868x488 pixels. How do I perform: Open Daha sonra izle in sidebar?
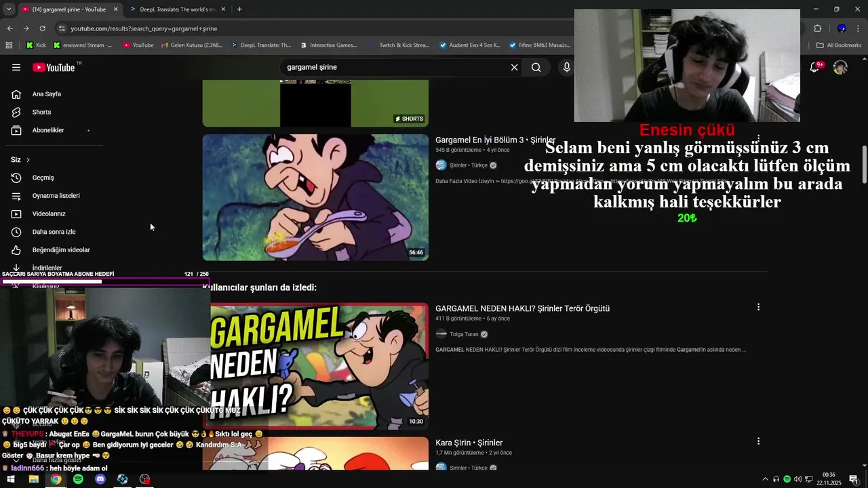(54, 232)
